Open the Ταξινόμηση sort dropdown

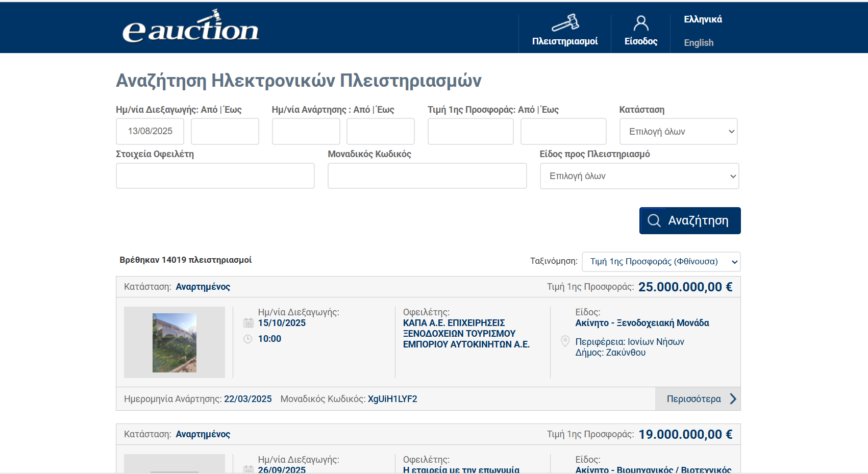[661, 262]
